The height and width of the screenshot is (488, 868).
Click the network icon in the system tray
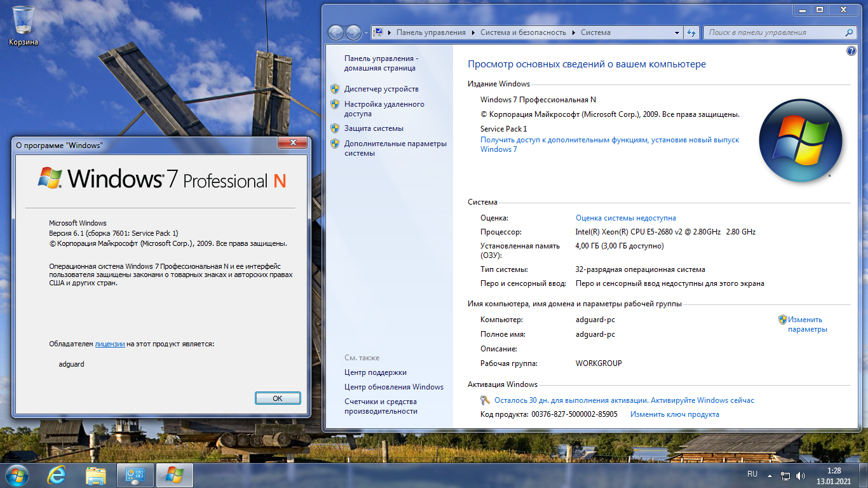[x=786, y=475]
